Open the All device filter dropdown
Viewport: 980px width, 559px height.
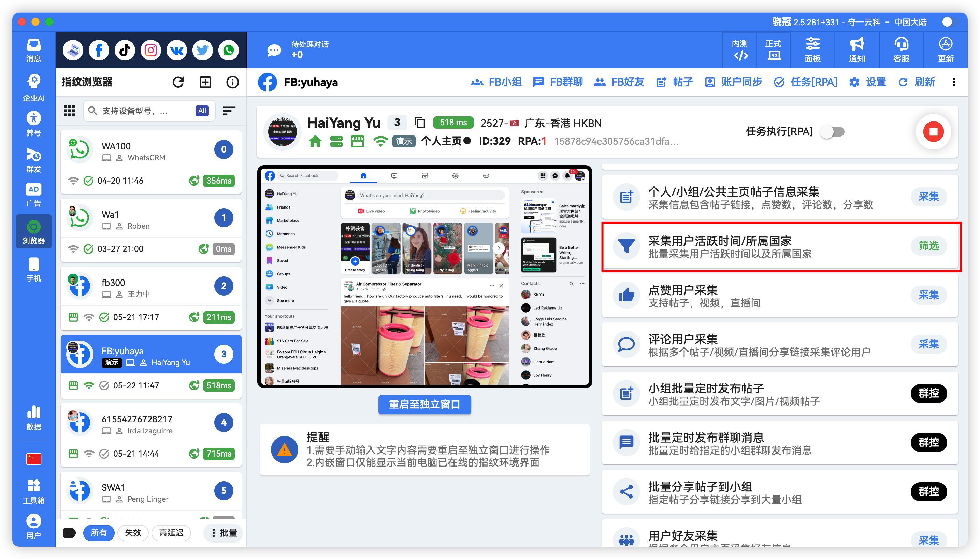click(202, 111)
